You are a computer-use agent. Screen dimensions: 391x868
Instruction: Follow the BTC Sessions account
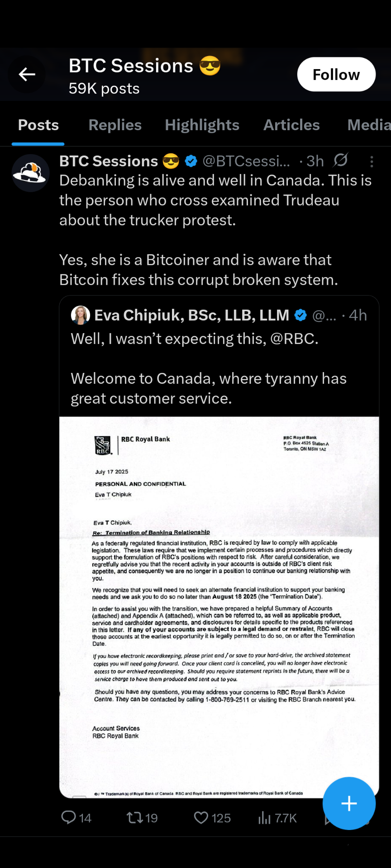click(336, 74)
